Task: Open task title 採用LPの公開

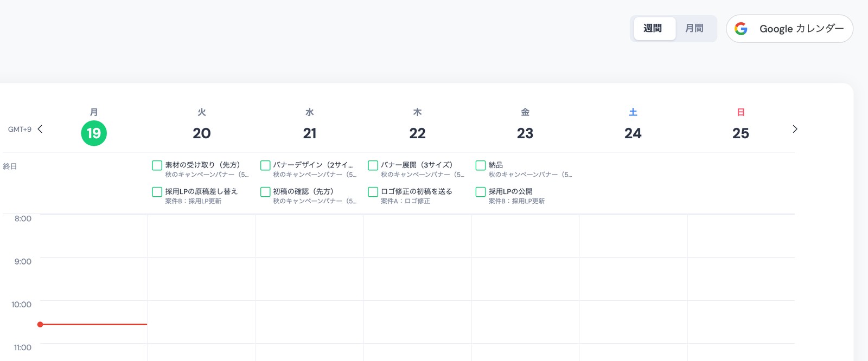Action: point(510,191)
